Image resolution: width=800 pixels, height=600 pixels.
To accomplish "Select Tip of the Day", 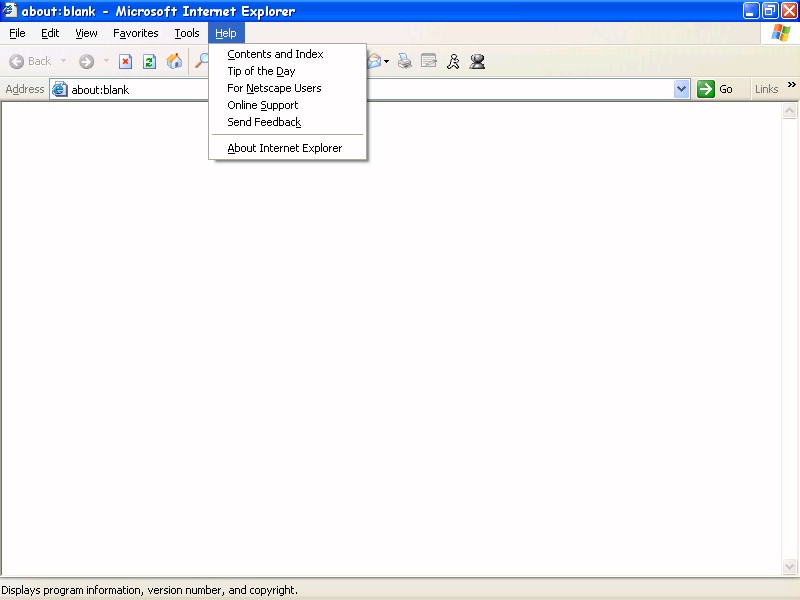I will (287, 71).
